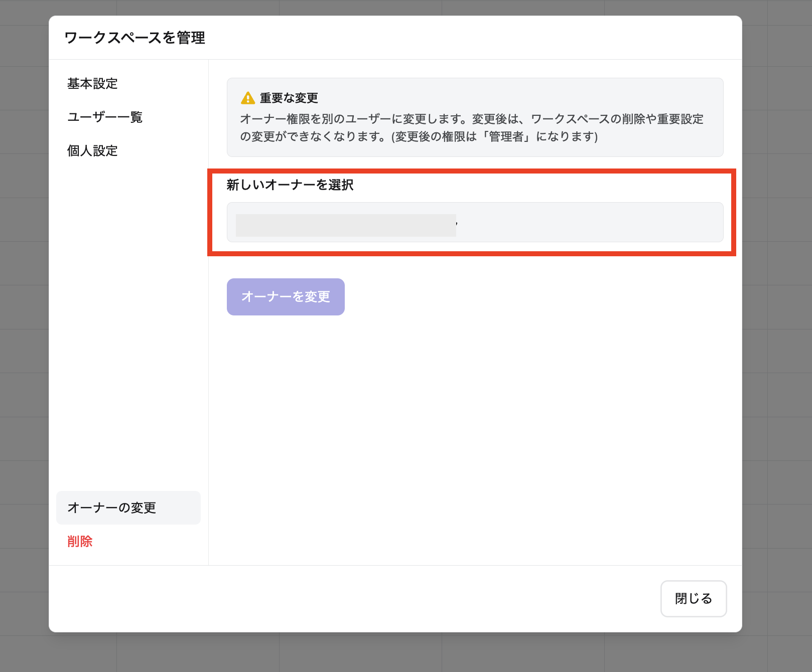The width and height of the screenshot is (812, 672).
Task: Click the yellow warning triangle icon
Action: point(248,98)
